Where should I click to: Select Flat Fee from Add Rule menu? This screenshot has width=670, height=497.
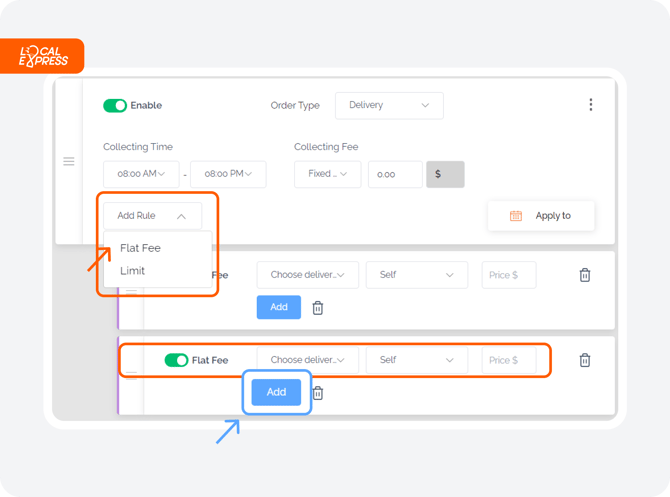click(x=140, y=248)
